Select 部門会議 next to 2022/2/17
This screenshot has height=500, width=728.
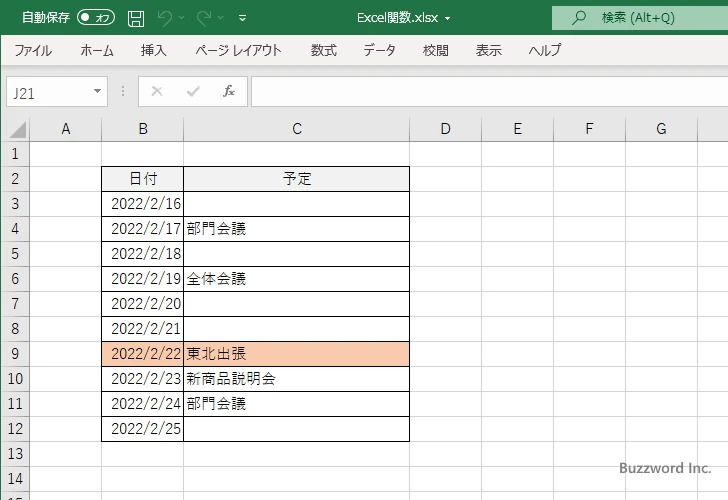tap(297, 229)
